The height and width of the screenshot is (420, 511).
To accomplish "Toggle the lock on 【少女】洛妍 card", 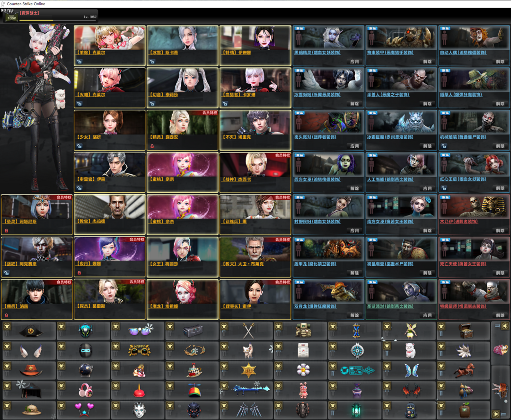I will [79, 146].
